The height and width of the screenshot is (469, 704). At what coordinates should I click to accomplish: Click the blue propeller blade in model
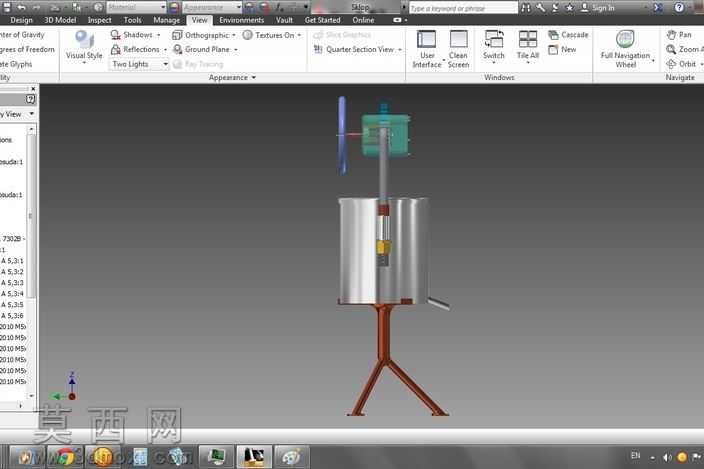(342, 135)
